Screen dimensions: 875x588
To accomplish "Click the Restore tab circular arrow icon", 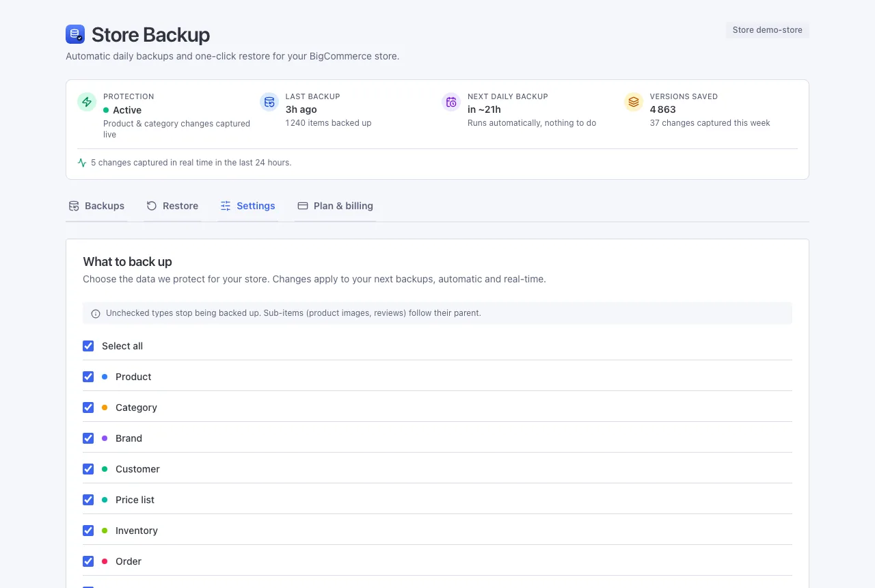I will click(x=152, y=206).
